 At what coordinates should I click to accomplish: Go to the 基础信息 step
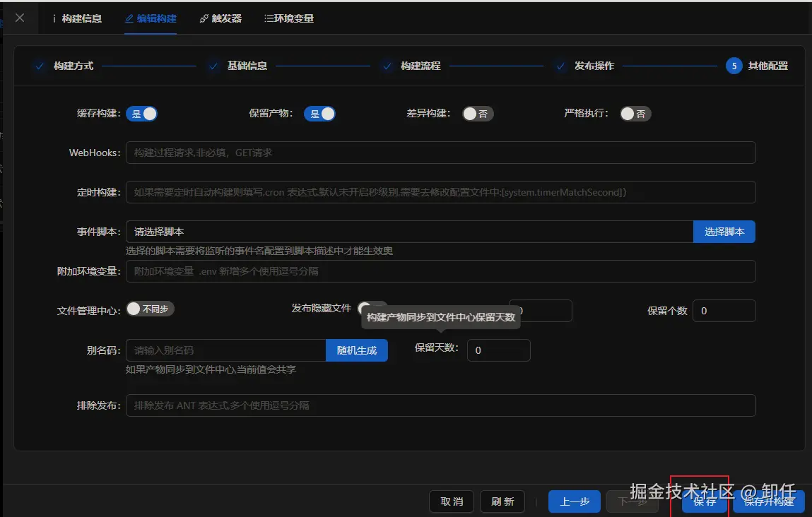pyautogui.click(x=247, y=66)
